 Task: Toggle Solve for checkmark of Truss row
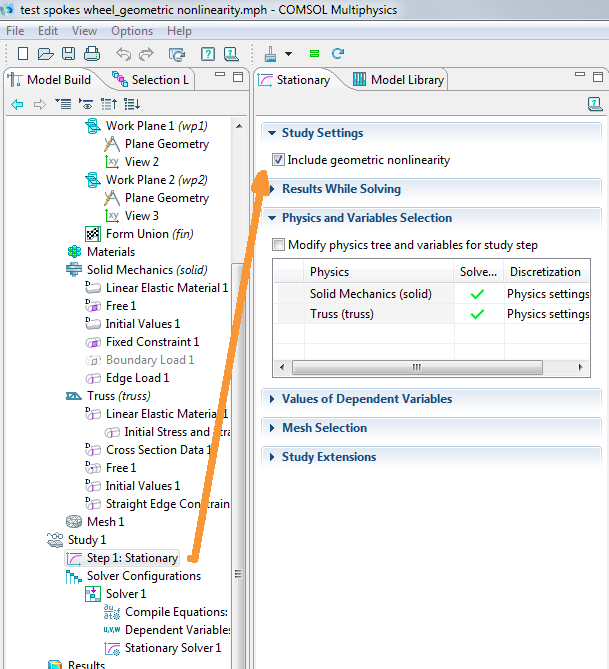click(x=477, y=314)
